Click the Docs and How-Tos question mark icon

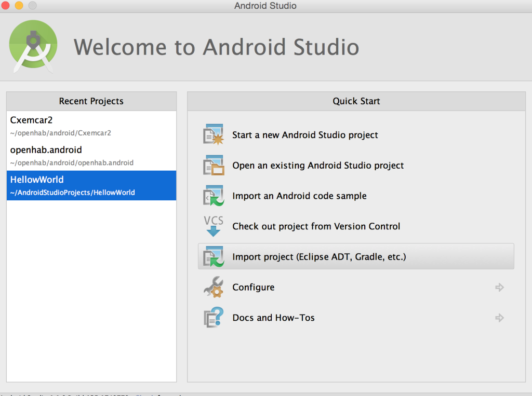[x=214, y=317]
